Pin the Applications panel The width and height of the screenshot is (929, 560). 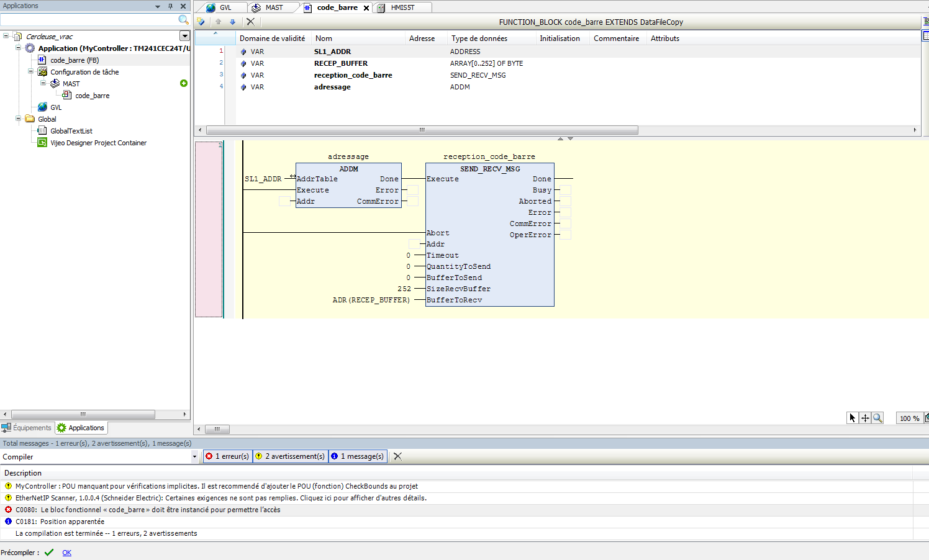(x=170, y=6)
